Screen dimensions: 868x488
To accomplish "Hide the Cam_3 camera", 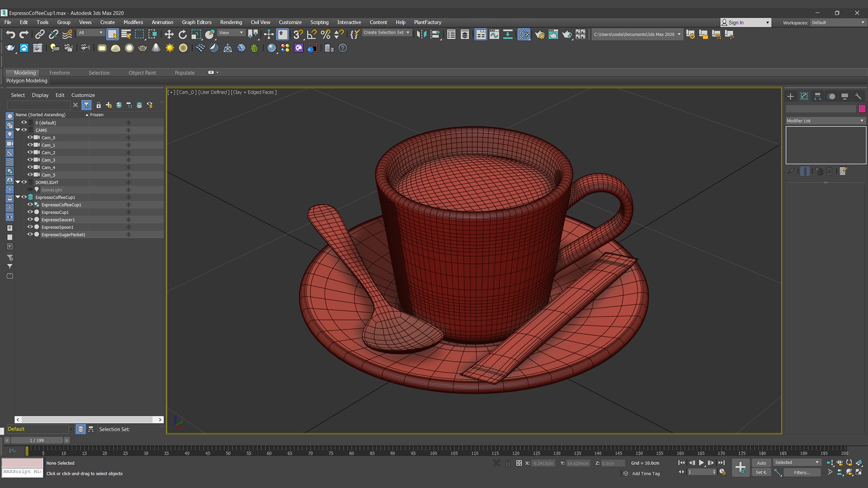I will [x=30, y=160].
